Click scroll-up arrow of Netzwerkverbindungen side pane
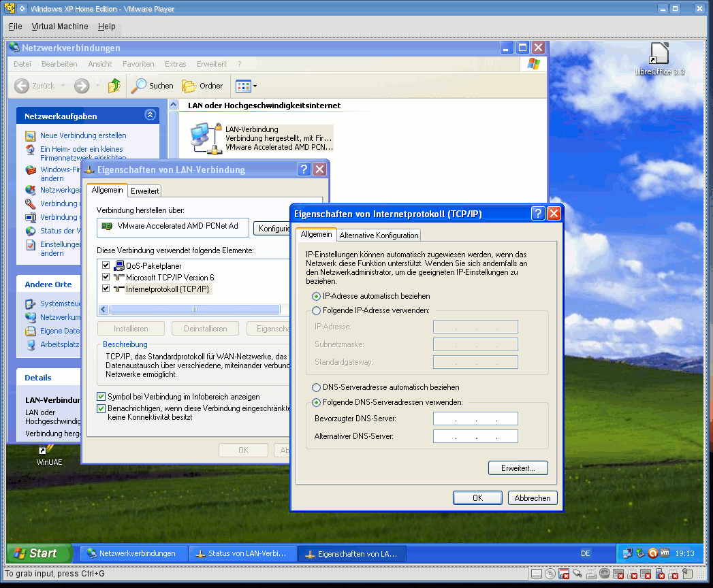Image resolution: width=713 pixels, height=588 pixels. point(173,105)
